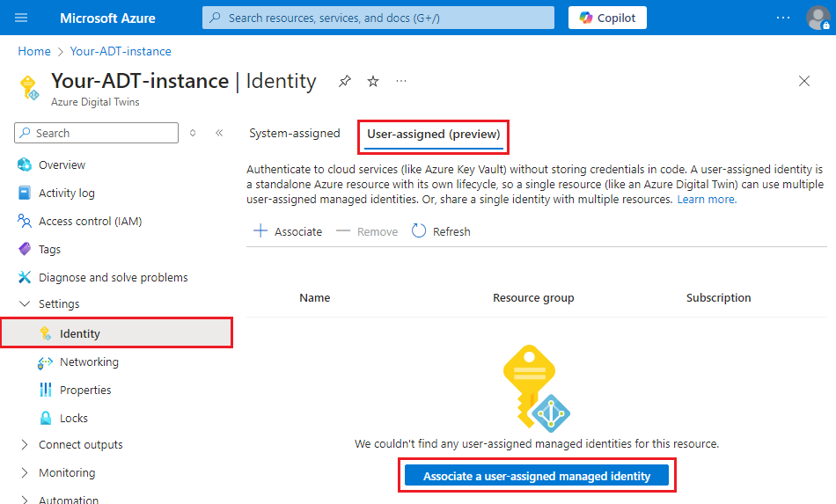Click the Activity log icon
The height and width of the screenshot is (504, 836).
coord(25,193)
